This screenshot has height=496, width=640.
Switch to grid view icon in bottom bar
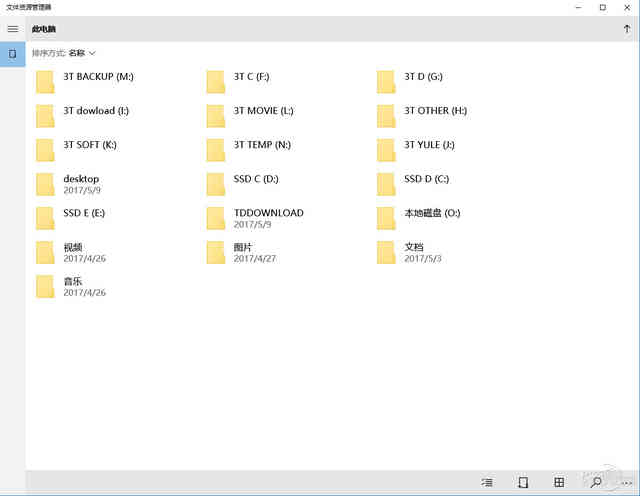(559, 483)
